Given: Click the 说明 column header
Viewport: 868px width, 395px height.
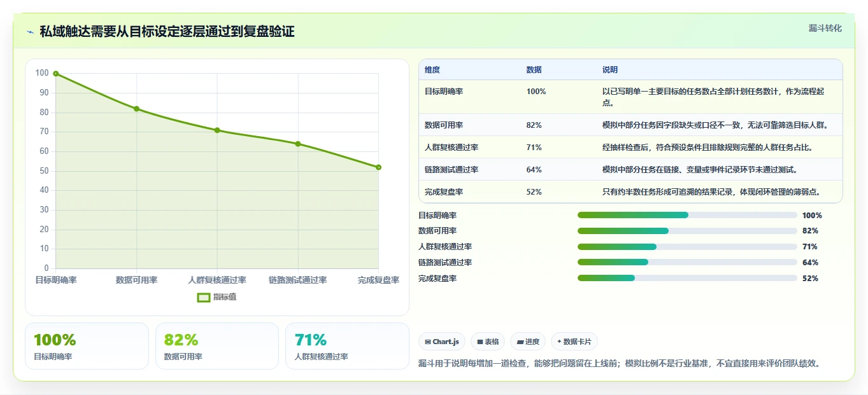Looking at the screenshot, I should (610, 70).
